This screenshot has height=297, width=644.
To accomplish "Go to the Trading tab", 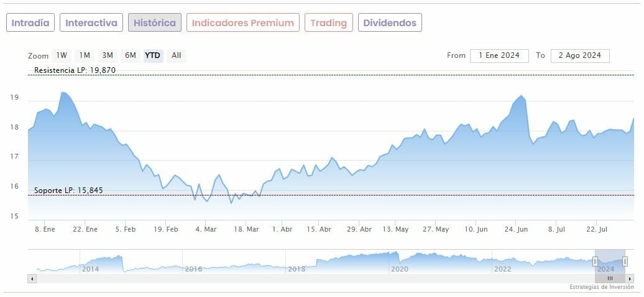I will pyautogui.click(x=328, y=23).
